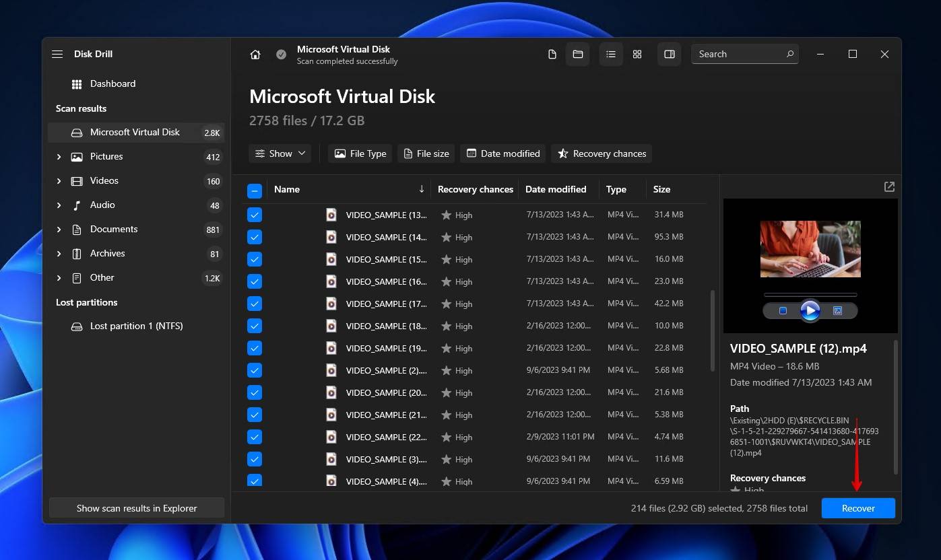
Task: Switch to file view icon
Action: (552, 55)
